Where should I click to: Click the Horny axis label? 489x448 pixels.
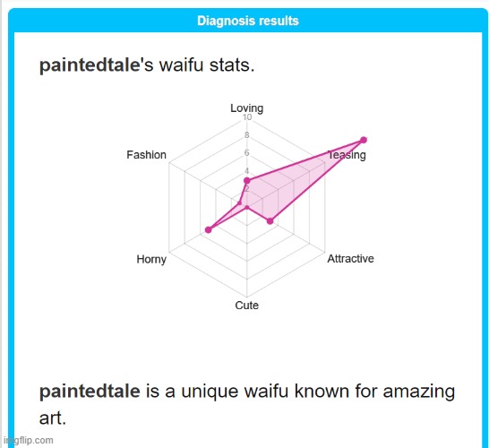coord(151,259)
